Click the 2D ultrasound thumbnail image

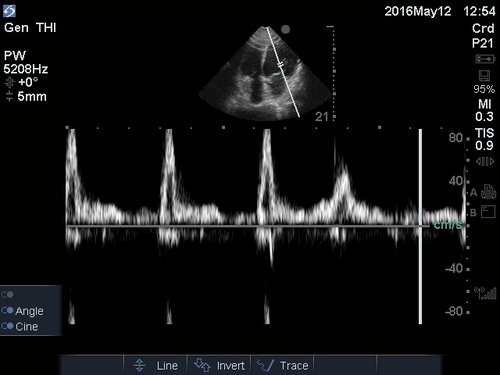pyautogui.click(x=267, y=73)
